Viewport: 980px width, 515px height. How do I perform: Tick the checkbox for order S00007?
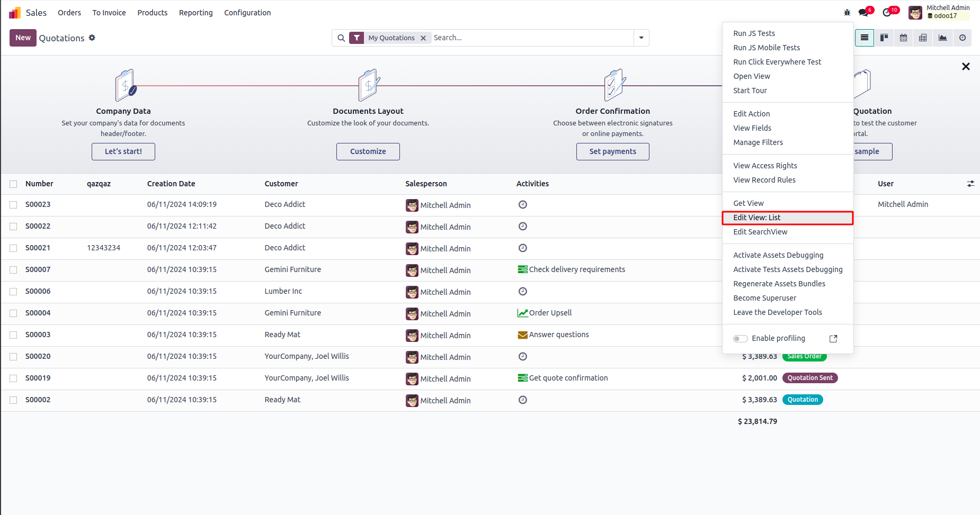(13, 270)
